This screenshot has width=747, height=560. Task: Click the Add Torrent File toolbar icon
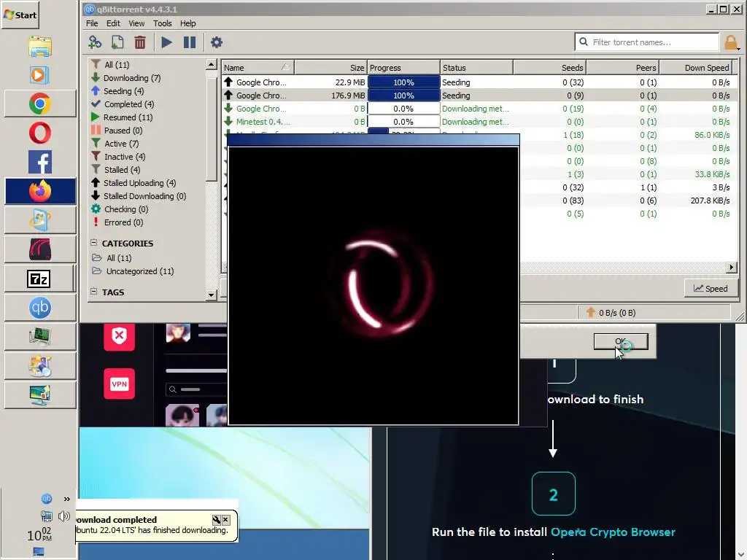click(117, 42)
